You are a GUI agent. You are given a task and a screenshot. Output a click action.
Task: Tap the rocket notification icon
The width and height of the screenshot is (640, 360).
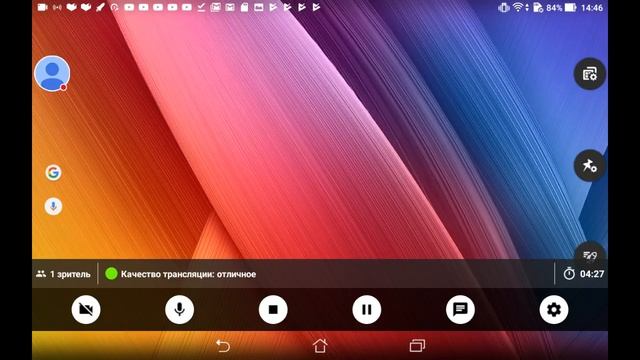(x=100, y=7)
